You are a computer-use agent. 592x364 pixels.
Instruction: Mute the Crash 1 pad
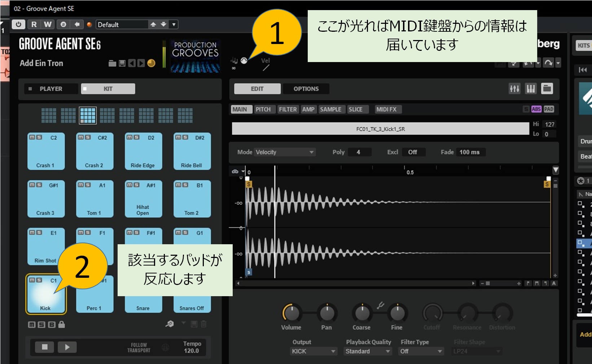tap(32, 137)
